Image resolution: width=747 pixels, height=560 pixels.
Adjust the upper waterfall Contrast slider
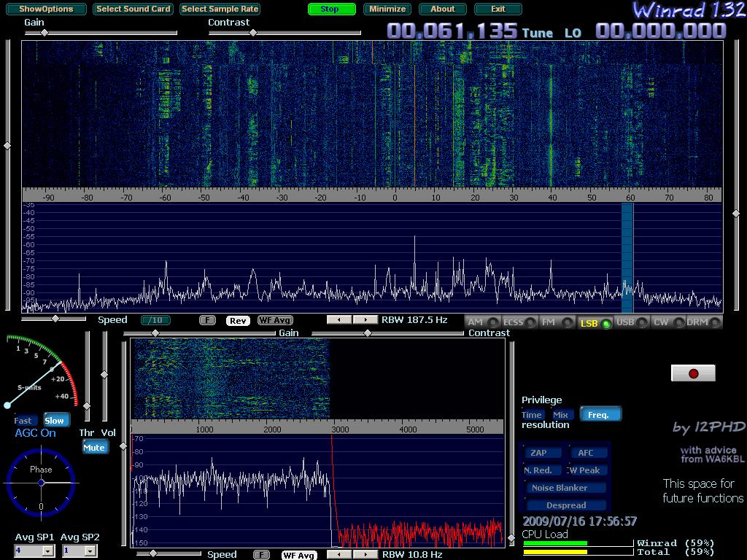[x=285, y=33]
